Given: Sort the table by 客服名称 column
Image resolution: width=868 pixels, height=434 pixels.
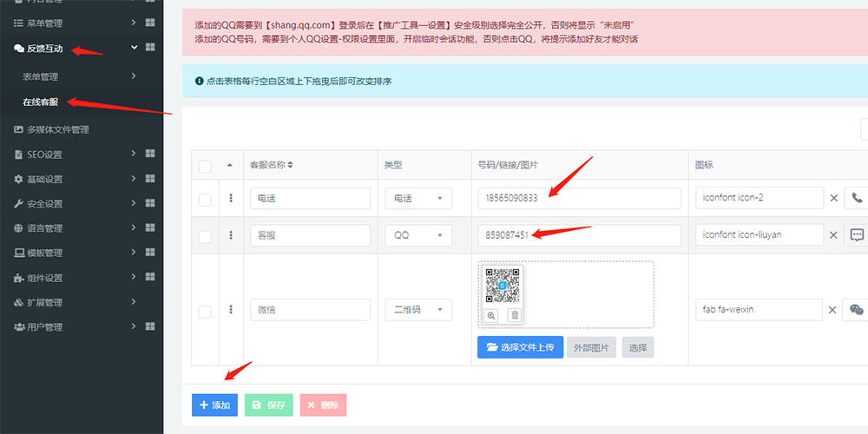Looking at the screenshot, I should (x=289, y=165).
